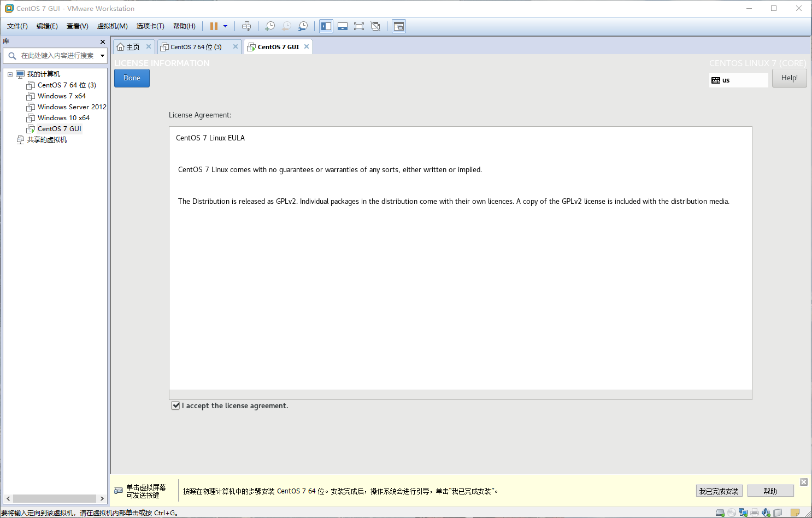
Task: Select Windows 10 x64 in library
Action: click(x=63, y=118)
